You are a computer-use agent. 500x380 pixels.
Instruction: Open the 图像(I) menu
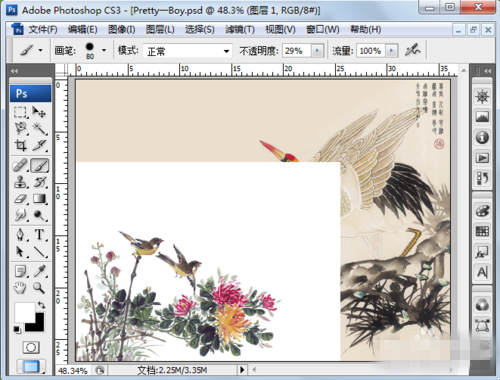tap(122, 30)
